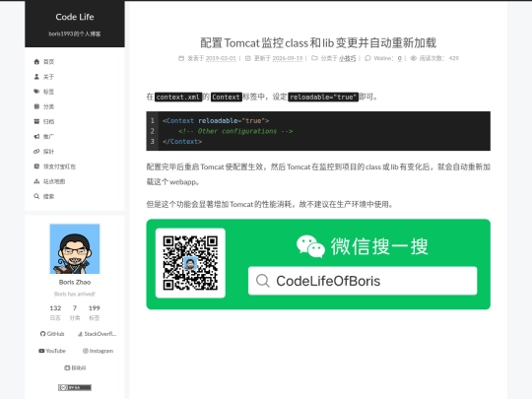532x399 pixels.
Task: Click the sitemap icon beside 站点地图
Action: (x=36, y=181)
